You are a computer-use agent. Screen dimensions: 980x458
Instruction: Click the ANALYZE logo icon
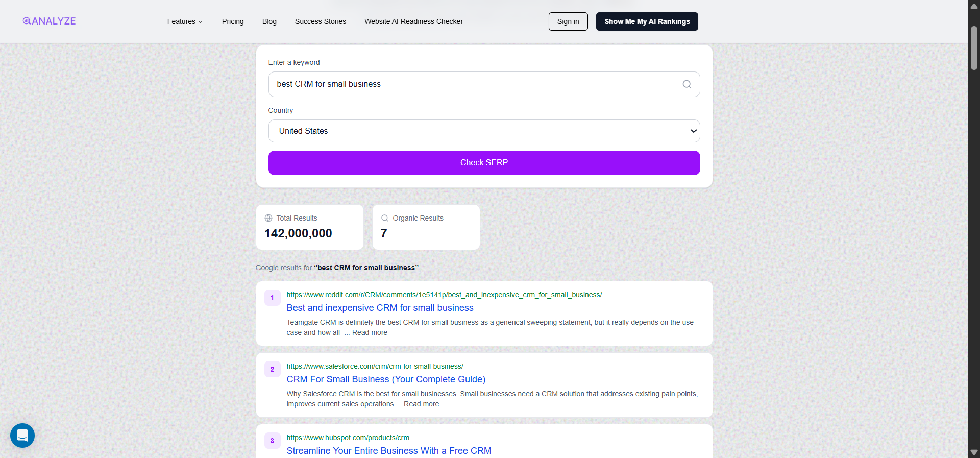point(26,21)
